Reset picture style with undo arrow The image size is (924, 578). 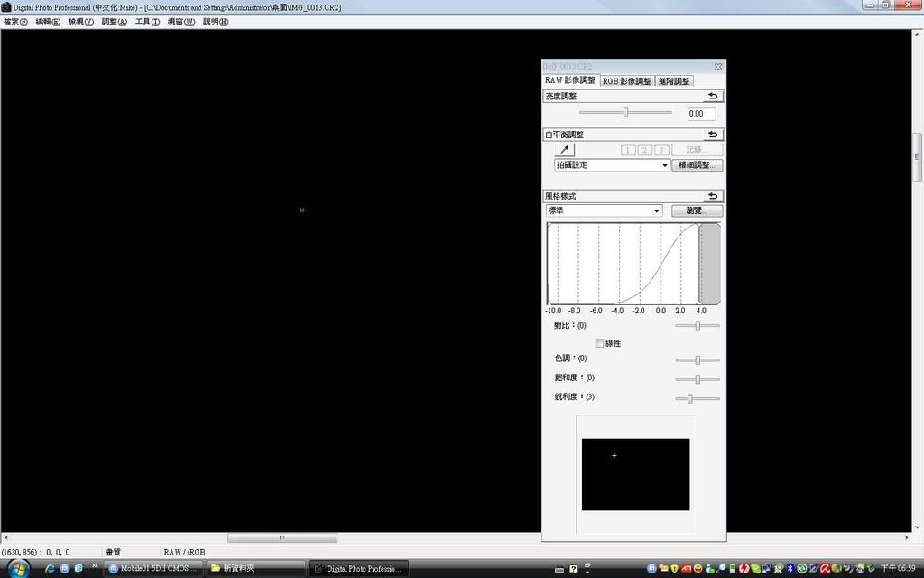(713, 196)
